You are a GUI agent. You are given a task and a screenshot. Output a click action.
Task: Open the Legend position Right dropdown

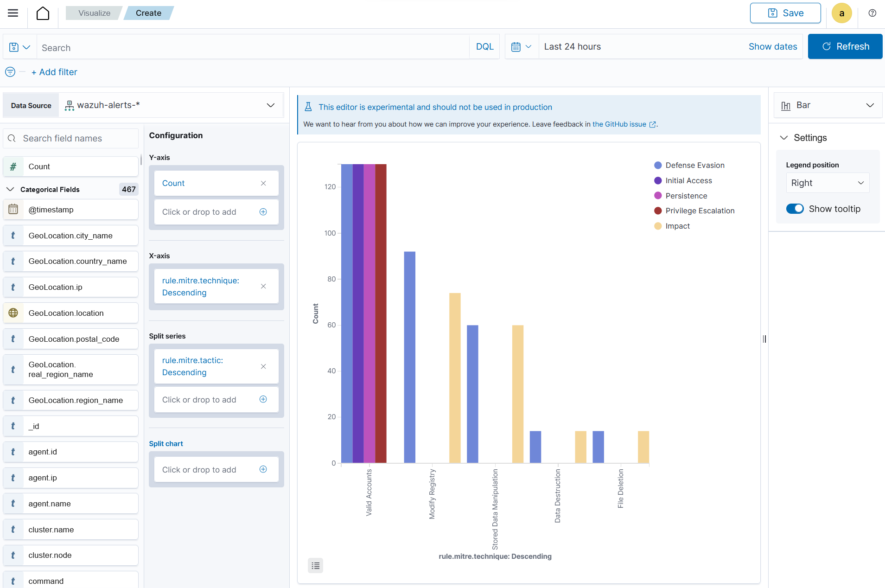pyautogui.click(x=828, y=183)
